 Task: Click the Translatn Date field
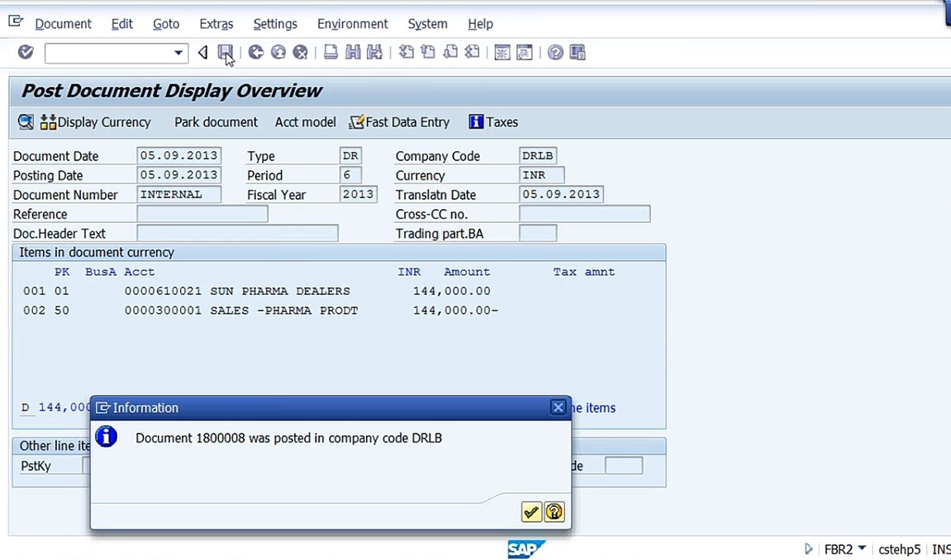(561, 195)
